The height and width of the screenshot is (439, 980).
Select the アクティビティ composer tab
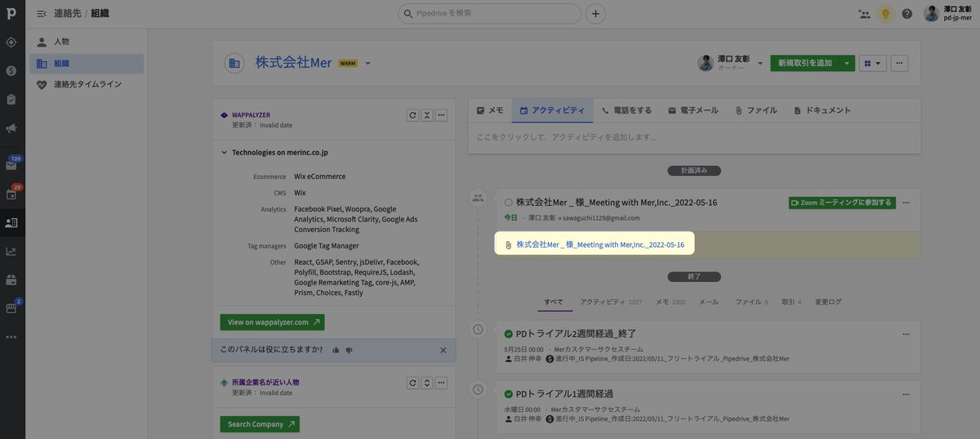point(552,110)
